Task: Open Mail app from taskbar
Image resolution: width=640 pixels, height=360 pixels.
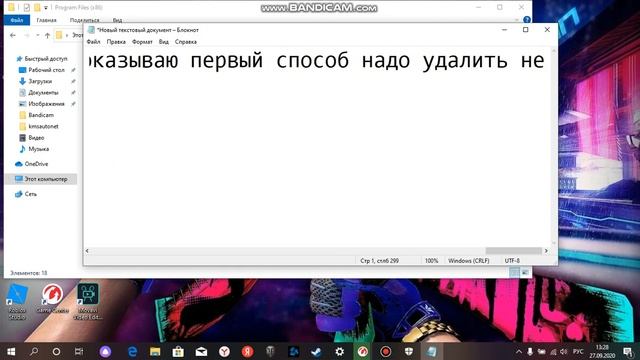Action: coord(201,351)
